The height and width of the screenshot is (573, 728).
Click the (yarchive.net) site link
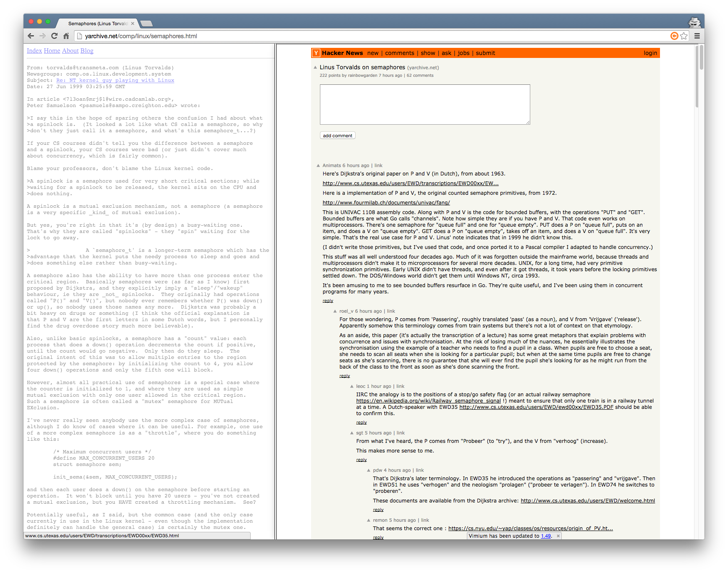pos(423,68)
